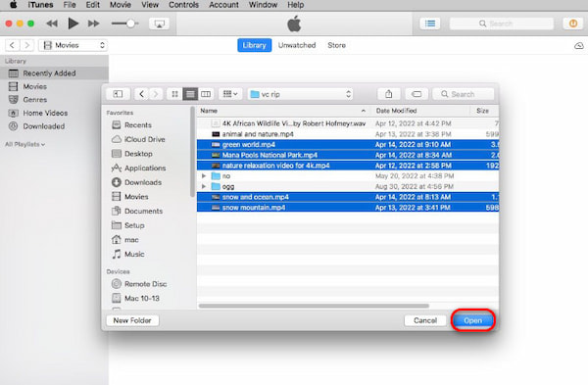Click the New Folder button

tap(132, 320)
